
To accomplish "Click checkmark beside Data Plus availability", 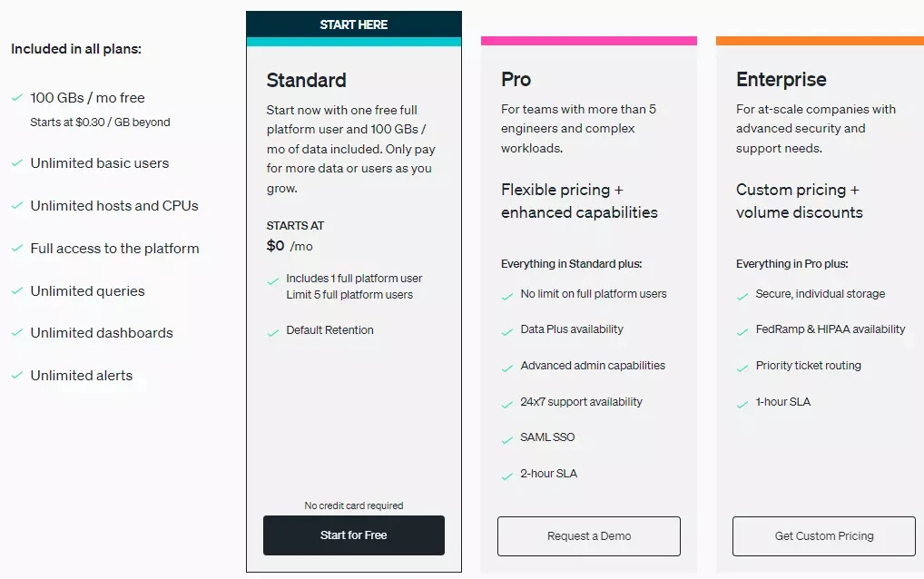I will (x=507, y=331).
